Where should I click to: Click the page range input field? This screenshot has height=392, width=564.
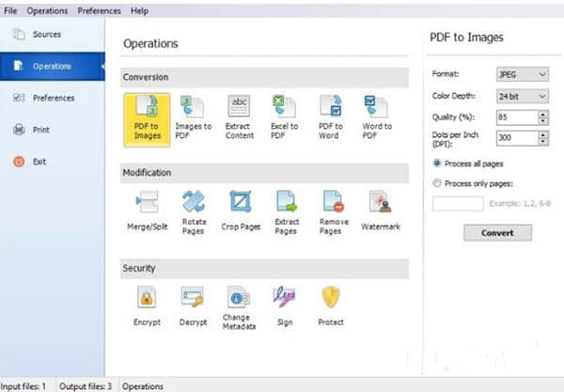pos(458,203)
